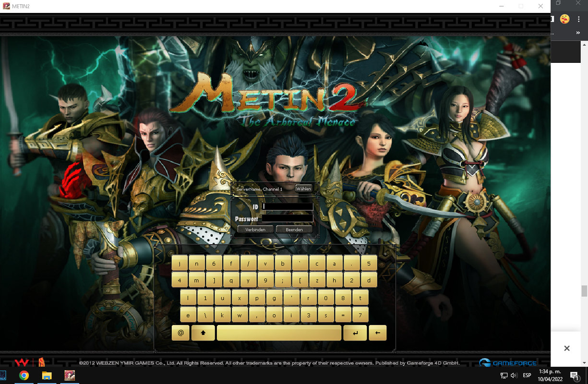Tap the letter p key

(257, 298)
